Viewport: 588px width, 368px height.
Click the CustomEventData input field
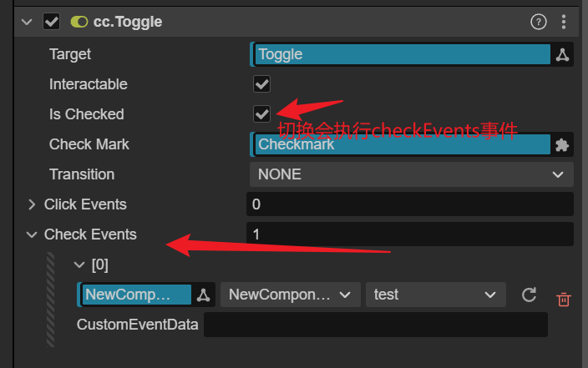click(375, 325)
